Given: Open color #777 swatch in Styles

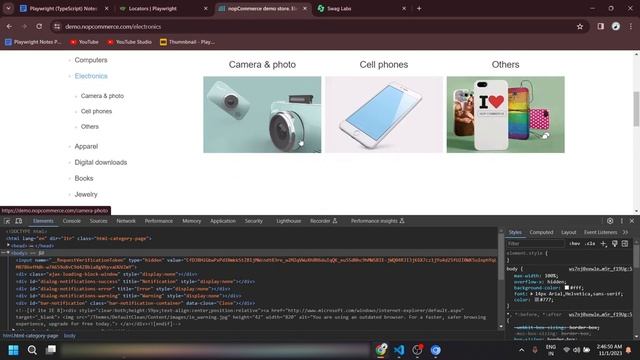Looking at the screenshot, I should click(537, 300).
